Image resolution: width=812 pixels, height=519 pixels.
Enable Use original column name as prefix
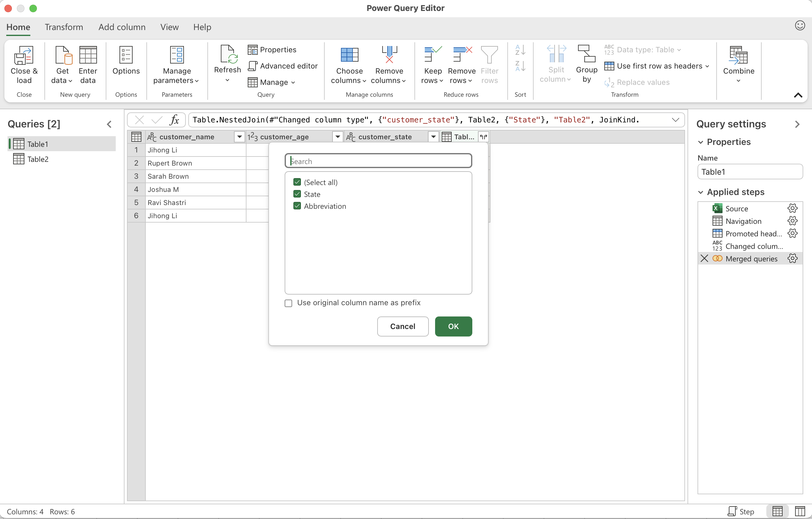click(x=288, y=303)
